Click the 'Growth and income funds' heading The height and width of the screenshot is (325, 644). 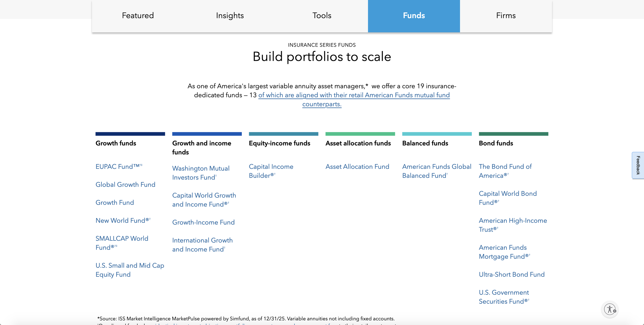pyautogui.click(x=202, y=148)
